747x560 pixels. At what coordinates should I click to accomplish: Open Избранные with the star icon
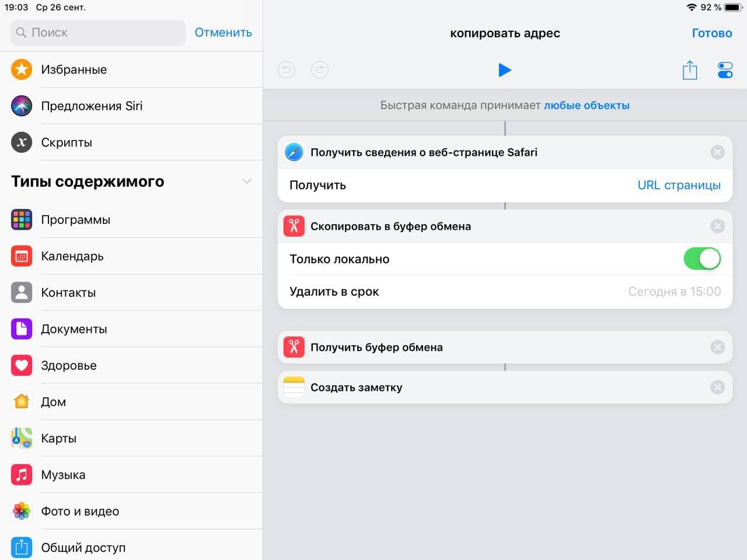pos(131,69)
